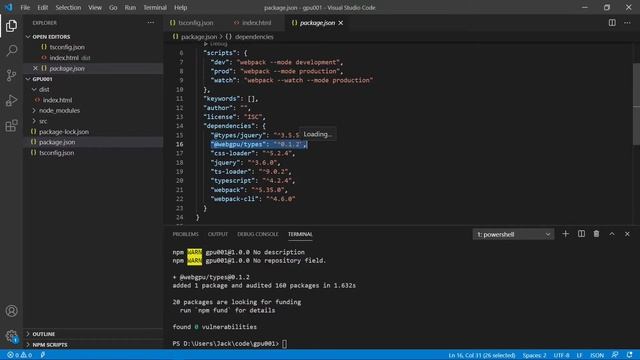Open tsconfig.json in GPU001 tree
640x360 pixels.
94,153
